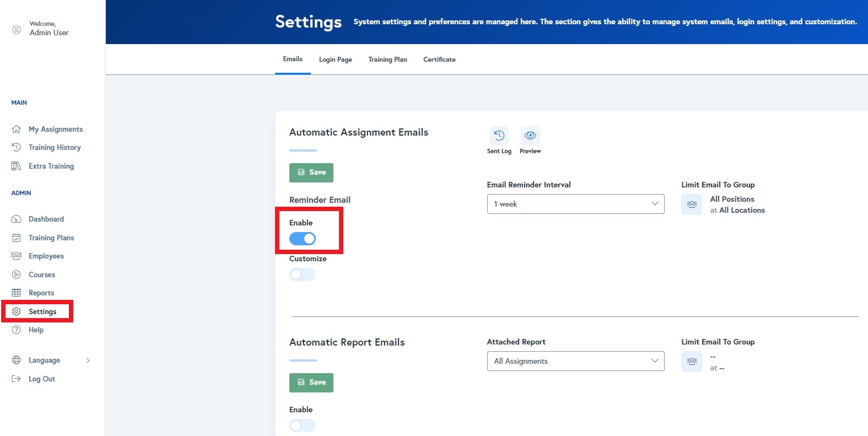Open the Sent Log history icon
The height and width of the screenshot is (436, 868).
[x=499, y=136]
